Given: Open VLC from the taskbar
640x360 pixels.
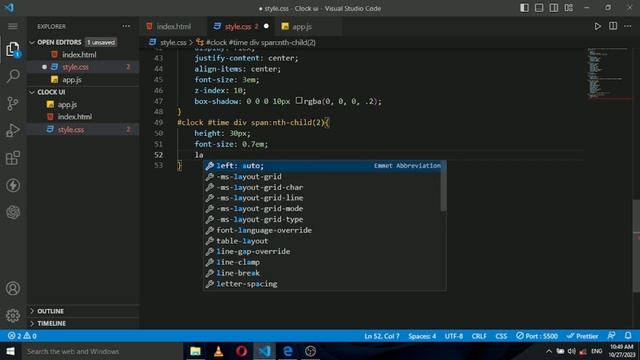Looking at the screenshot, I should (x=218, y=351).
